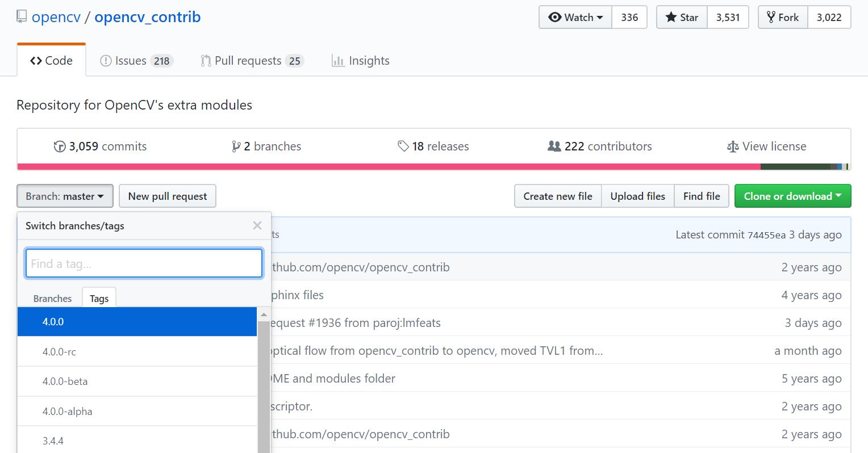Image resolution: width=868 pixels, height=453 pixels.
Task: Click Find file button
Action: point(702,196)
